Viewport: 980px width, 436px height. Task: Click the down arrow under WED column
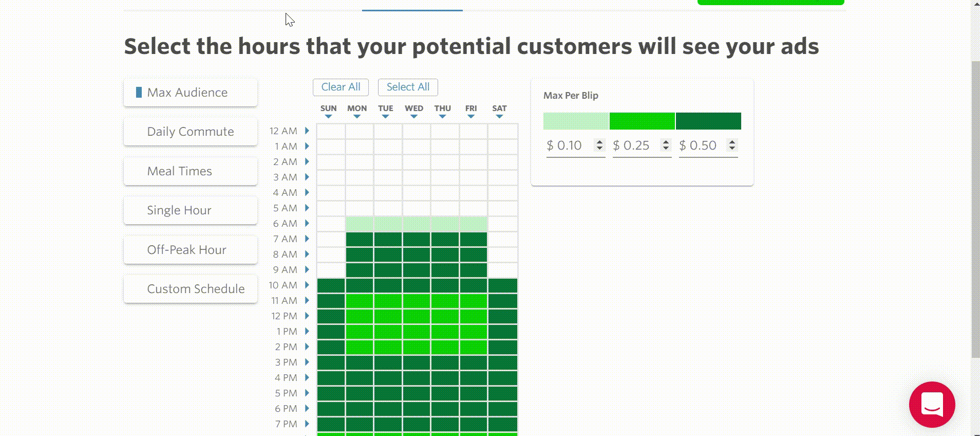coord(414,117)
